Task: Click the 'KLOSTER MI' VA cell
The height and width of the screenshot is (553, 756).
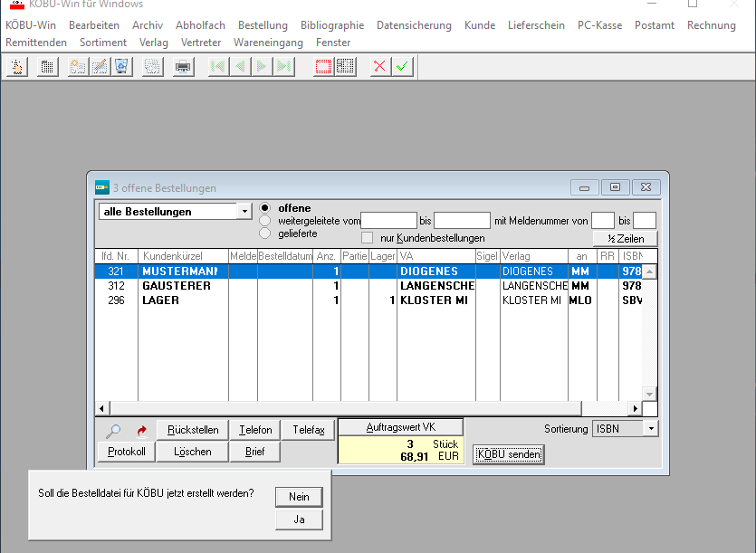Action: pyautogui.click(x=436, y=300)
